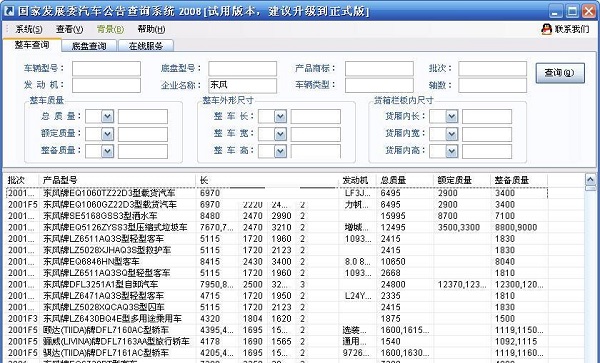Open the 整车宽 comparison dropdown
This screenshot has width=600, height=363.
(280, 134)
